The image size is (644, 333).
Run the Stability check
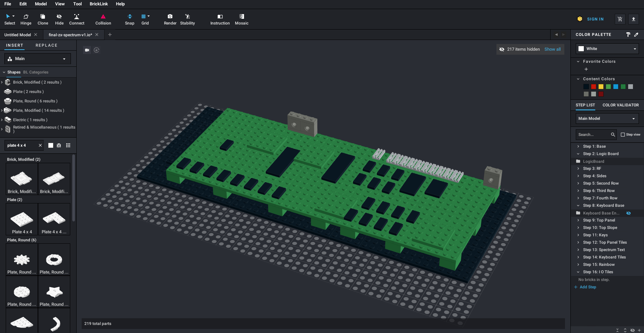pos(187,19)
